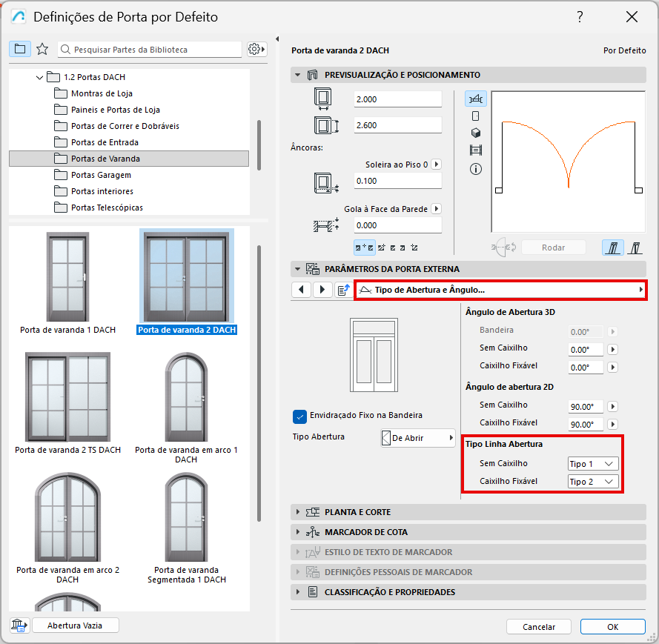Click the mirror flip icon beside Rodar
Image resolution: width=659 pixels, height=644 pixels.
tap(503, 248)
